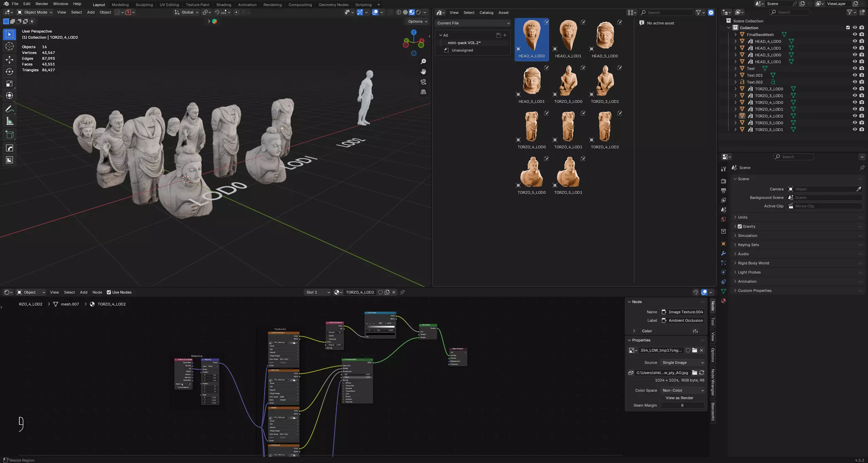The image size is (868, 463).
Task: Click the Seam Margin value field
Action: [x=682, y=405]
